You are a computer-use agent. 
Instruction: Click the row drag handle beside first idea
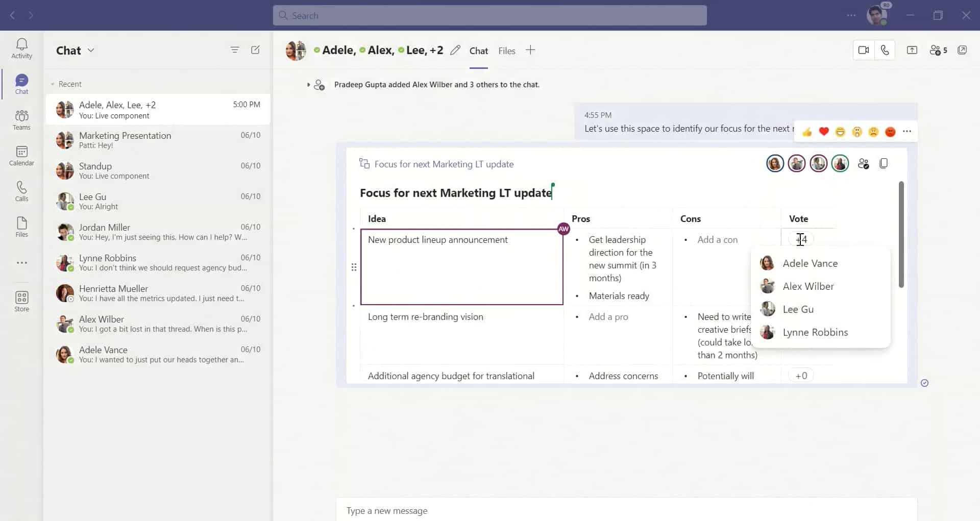point(354,267)
